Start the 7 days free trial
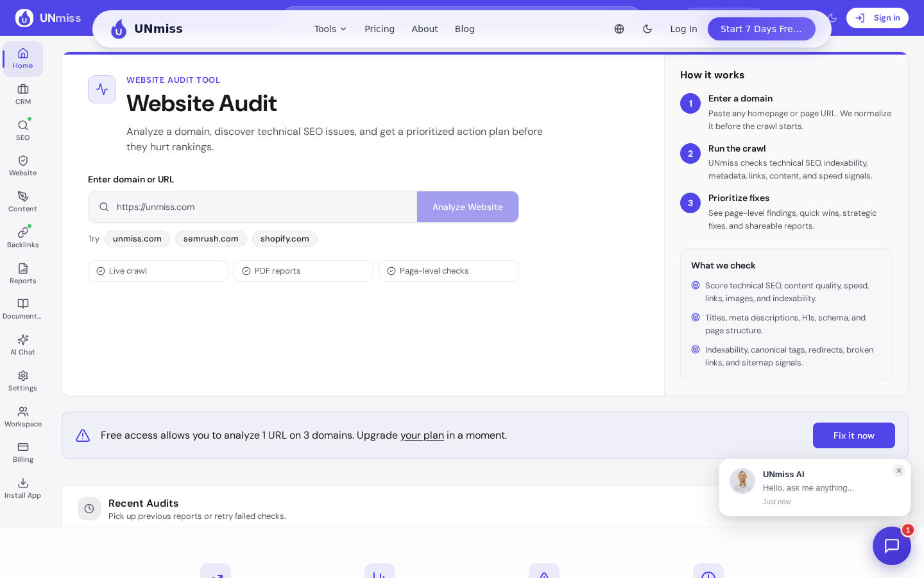The image size is (924, 578). coord(762,29)
